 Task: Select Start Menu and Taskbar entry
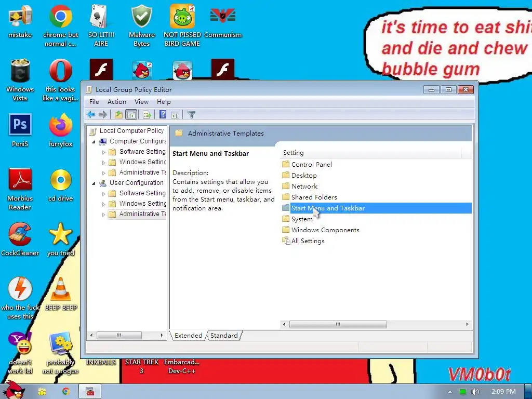[377, 208]
